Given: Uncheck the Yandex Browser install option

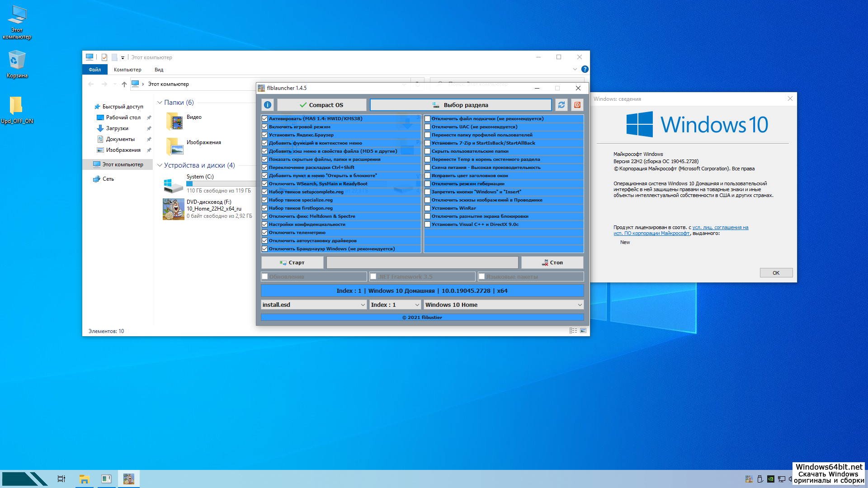Looking at the screenshot, I should tap(265, 135).
